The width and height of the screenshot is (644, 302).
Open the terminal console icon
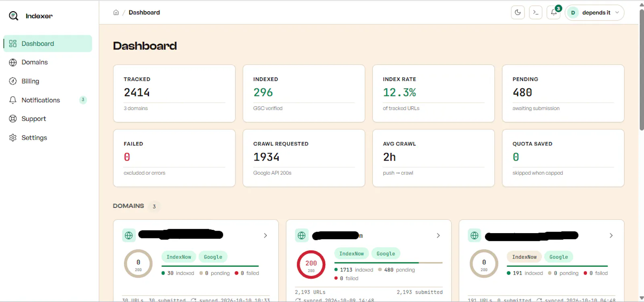535,12
